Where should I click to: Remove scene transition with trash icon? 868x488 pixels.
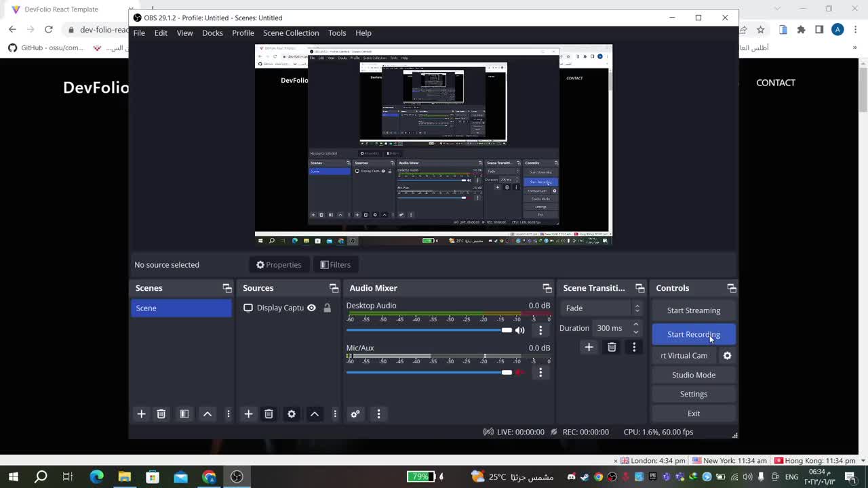coord(612,347)
